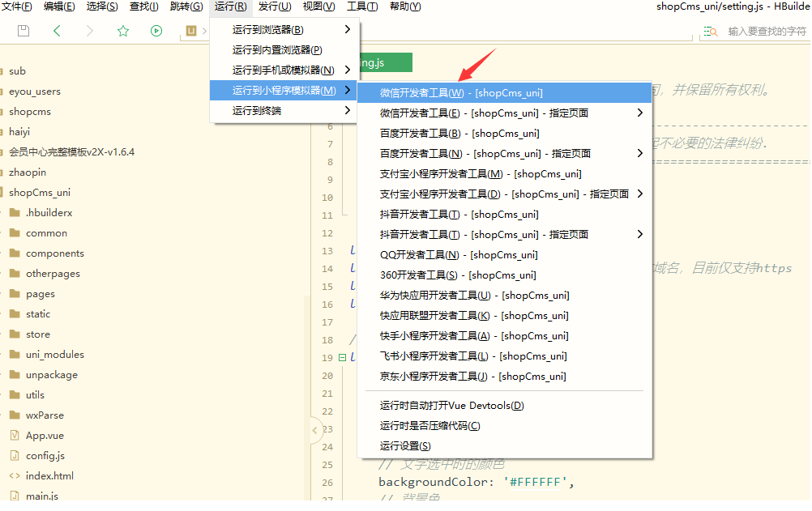Run in QQ开发者工具(N)
Image resolution: width=812 pixels, height=511 pixels.
pos(504,255)
